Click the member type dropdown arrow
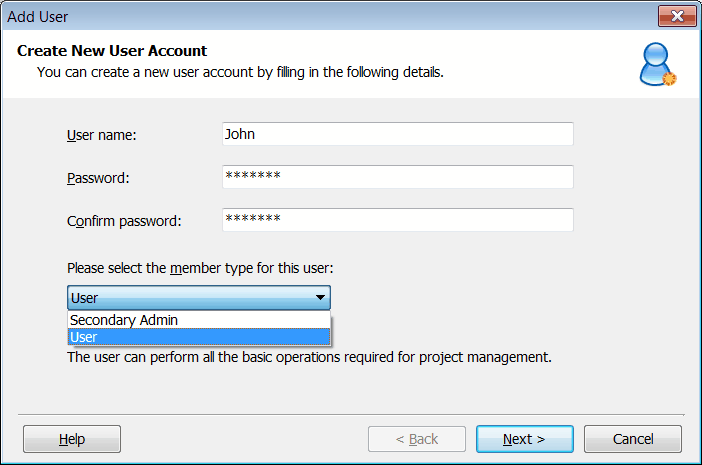This screenshot has width=702, height=465. [320, 298]
